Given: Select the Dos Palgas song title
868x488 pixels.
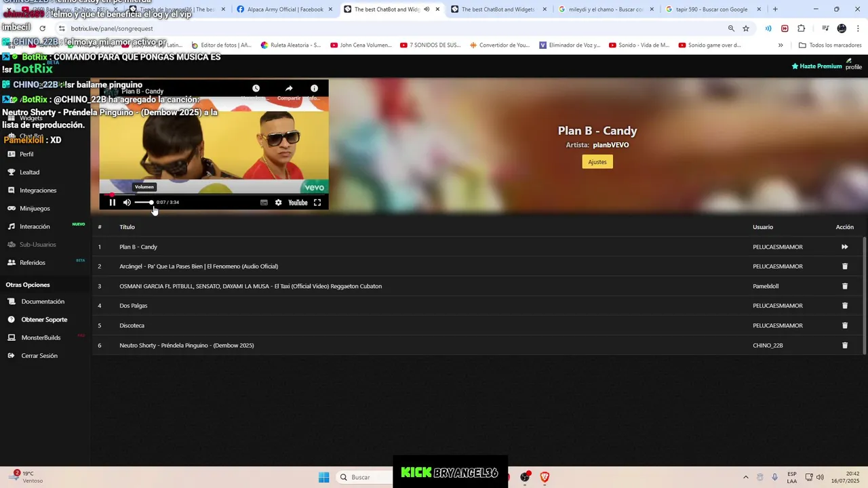Looking at the screenshot, I should click(x=134, y=306).
